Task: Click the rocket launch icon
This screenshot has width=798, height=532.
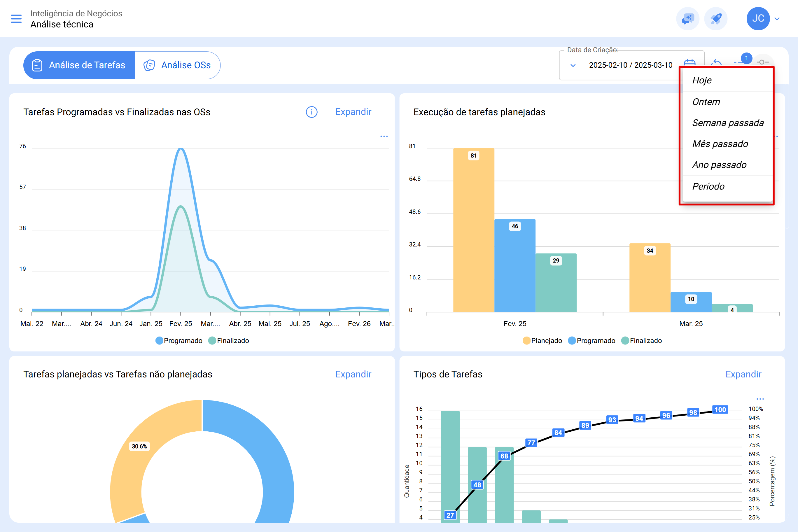Action: 716,19
